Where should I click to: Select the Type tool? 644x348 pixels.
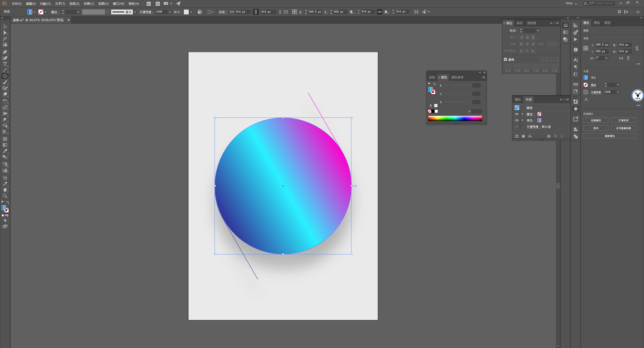tap(5, 64)
